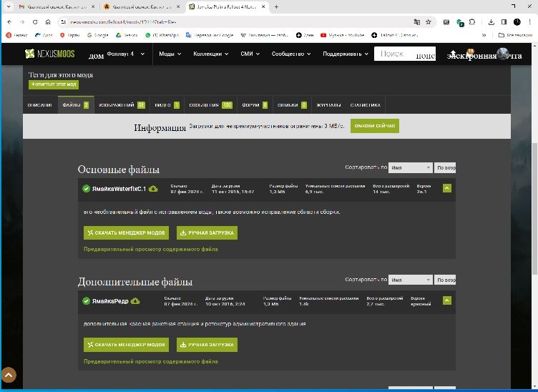Viewport: 538px width, 392px height.
Task: Open the user avatar in the site header
Action: pos(503,54)
